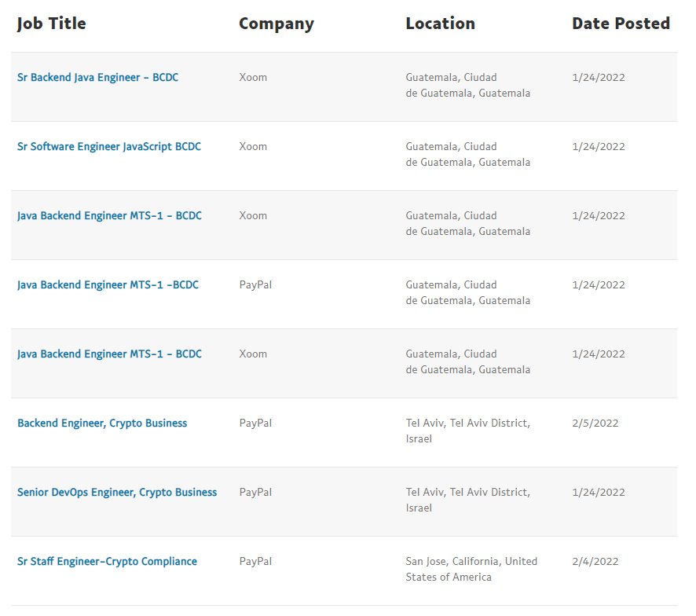Open the Sr Backend Java Engineer – BCDC listing
The image size is (696, 616).
(x=97, y=78)
